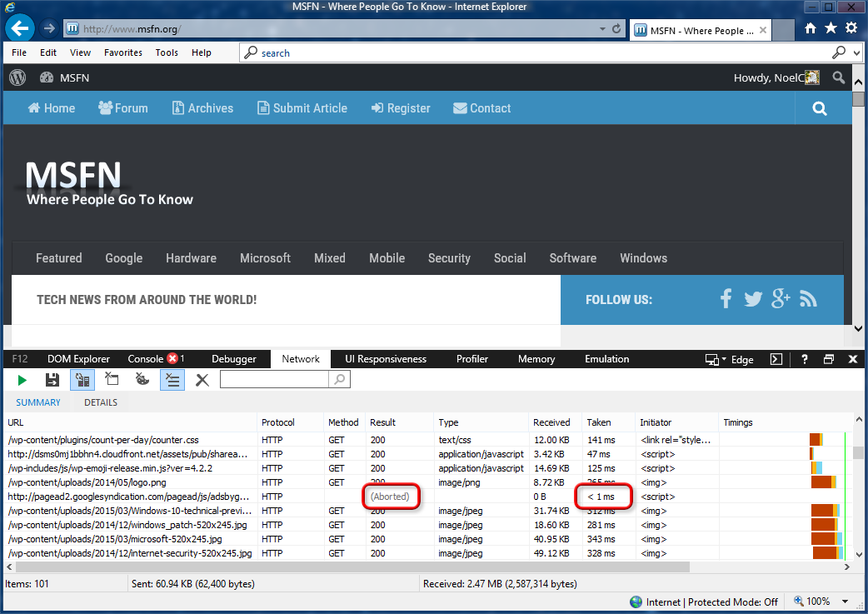Click the search toolbar magnifier on the right

coord(839,52)
